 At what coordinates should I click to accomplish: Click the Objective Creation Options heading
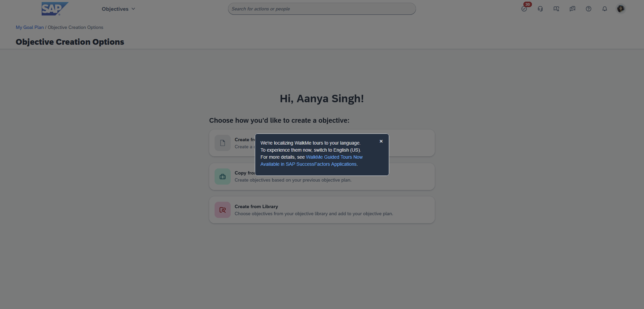click(70, 42)
